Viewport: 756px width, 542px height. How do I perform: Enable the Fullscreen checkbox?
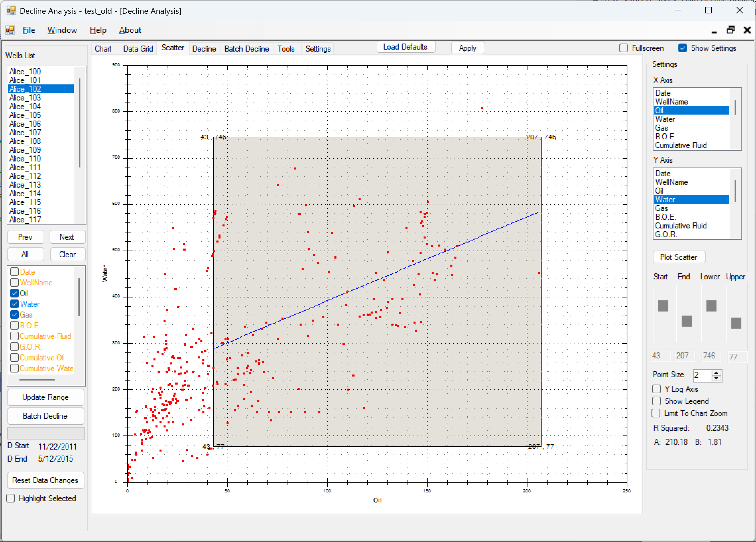(x=624, y=48)
